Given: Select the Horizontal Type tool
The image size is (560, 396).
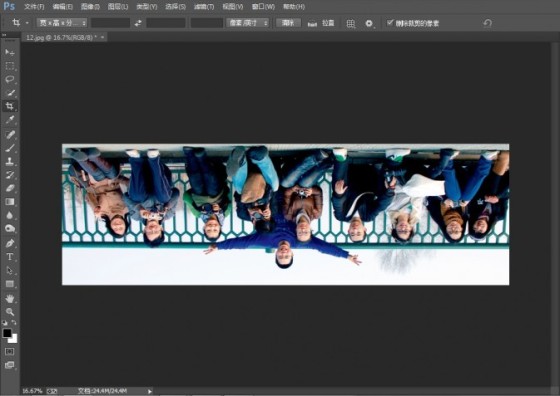Looking at the screenshot, I should pyautogui.click(x=10, y=257).
